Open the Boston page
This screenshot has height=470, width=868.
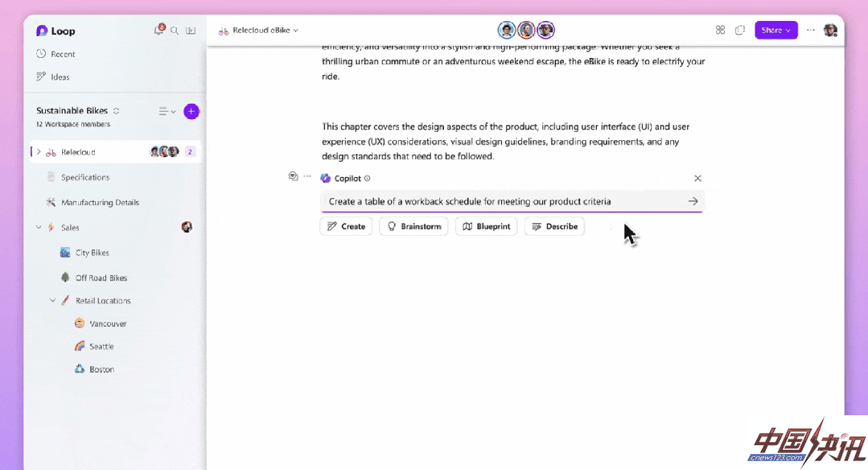click(101, 369)
